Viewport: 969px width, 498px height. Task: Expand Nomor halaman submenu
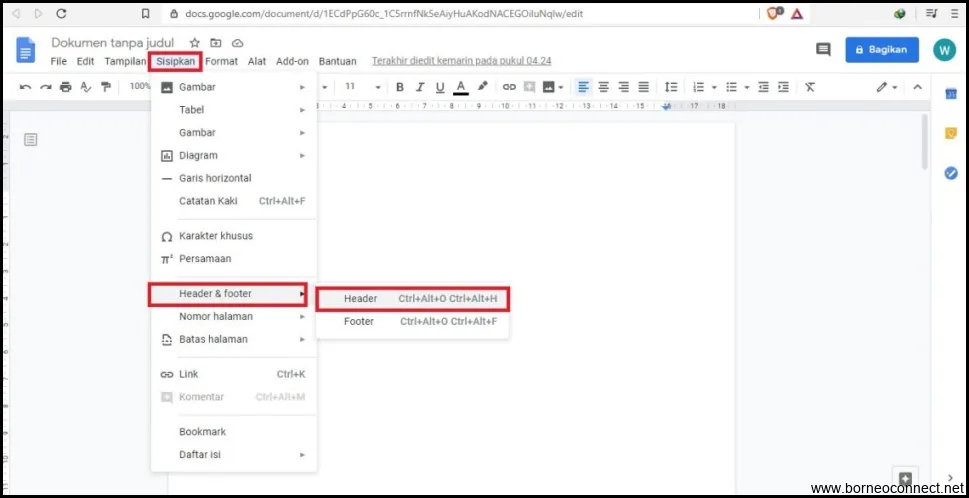click(234, 317)
